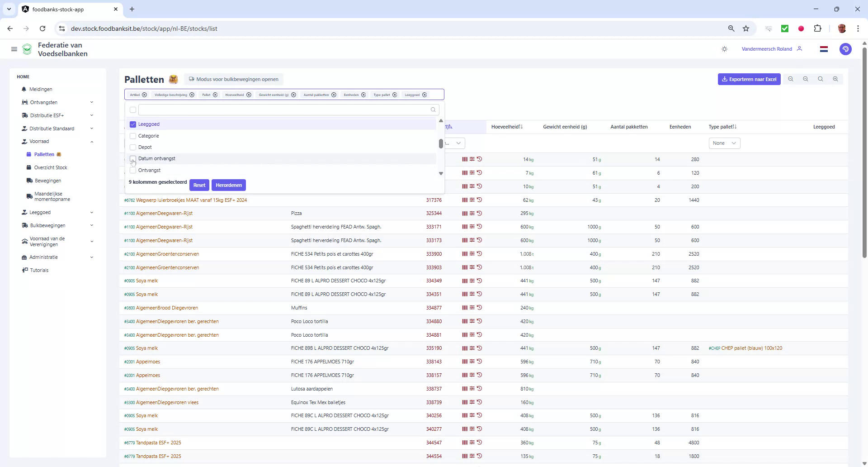
Task: Click the Reset button below column list
Action: coord(199,185)
